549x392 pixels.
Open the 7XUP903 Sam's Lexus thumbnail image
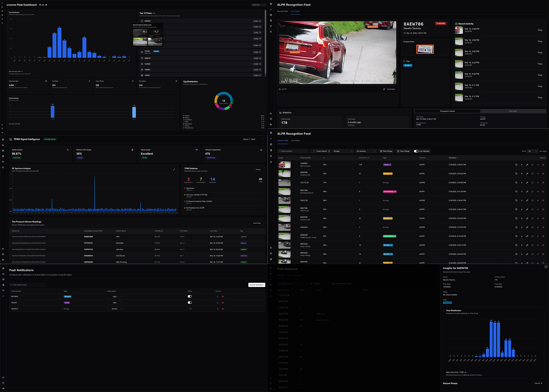(x=284, y=165)
